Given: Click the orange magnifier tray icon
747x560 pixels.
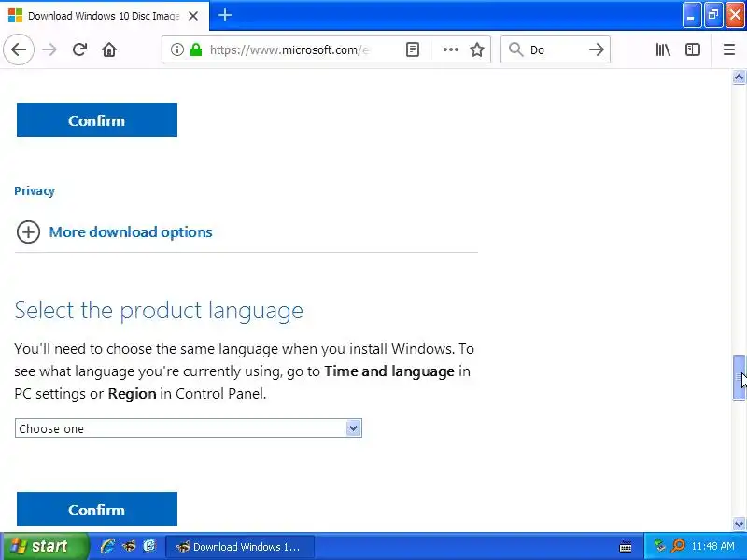Looking at the screenshot, I should (678, 546).
